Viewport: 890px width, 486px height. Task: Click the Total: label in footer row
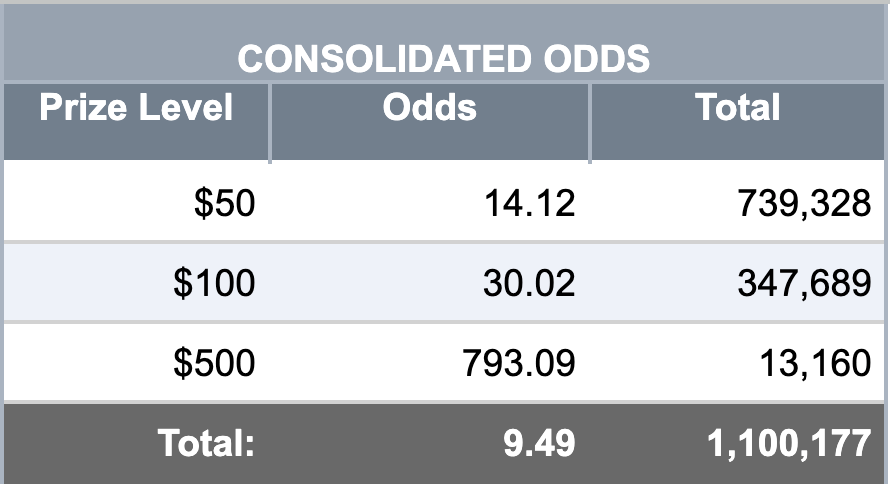click(x=207, y=443)
